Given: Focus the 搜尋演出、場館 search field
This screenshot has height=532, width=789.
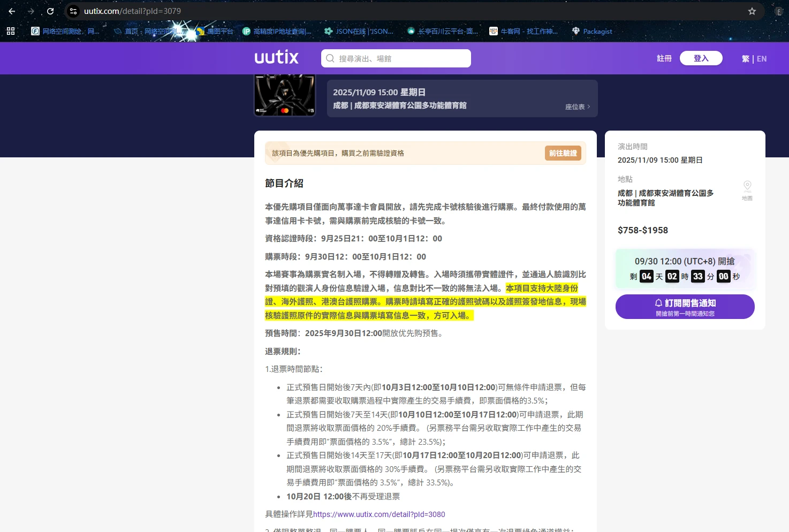Looking at the screenshot, I should 396,58.
